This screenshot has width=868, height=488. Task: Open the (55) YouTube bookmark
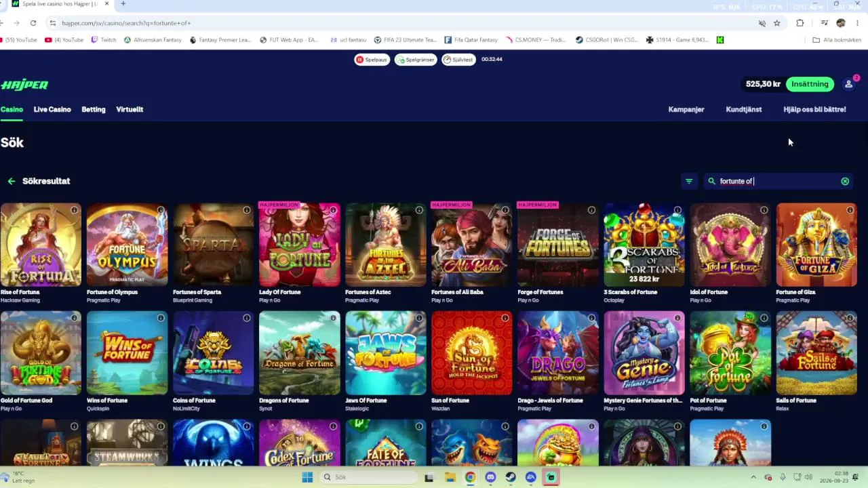pos(18,40)
